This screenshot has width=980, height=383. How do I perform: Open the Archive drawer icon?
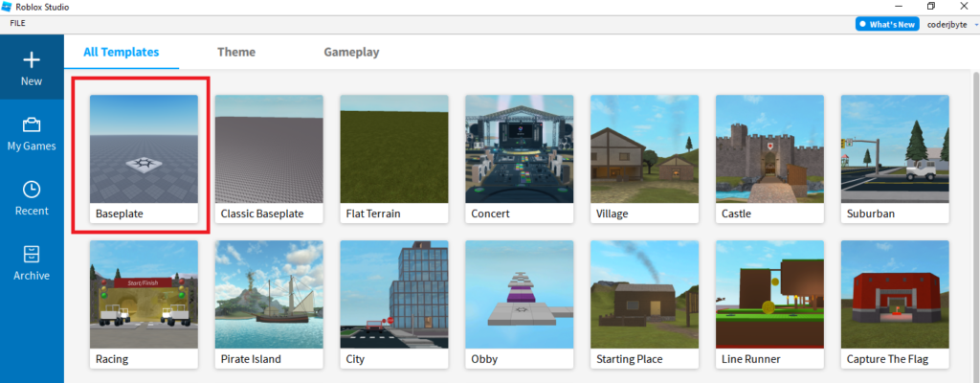coord(32,254)
